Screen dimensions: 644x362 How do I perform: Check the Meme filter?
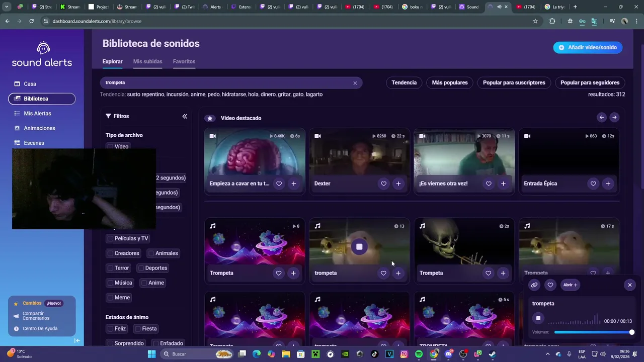point(110,298)
